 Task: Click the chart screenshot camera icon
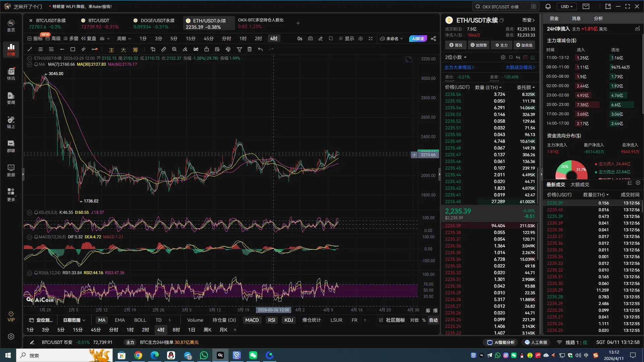tap(310, 39)
